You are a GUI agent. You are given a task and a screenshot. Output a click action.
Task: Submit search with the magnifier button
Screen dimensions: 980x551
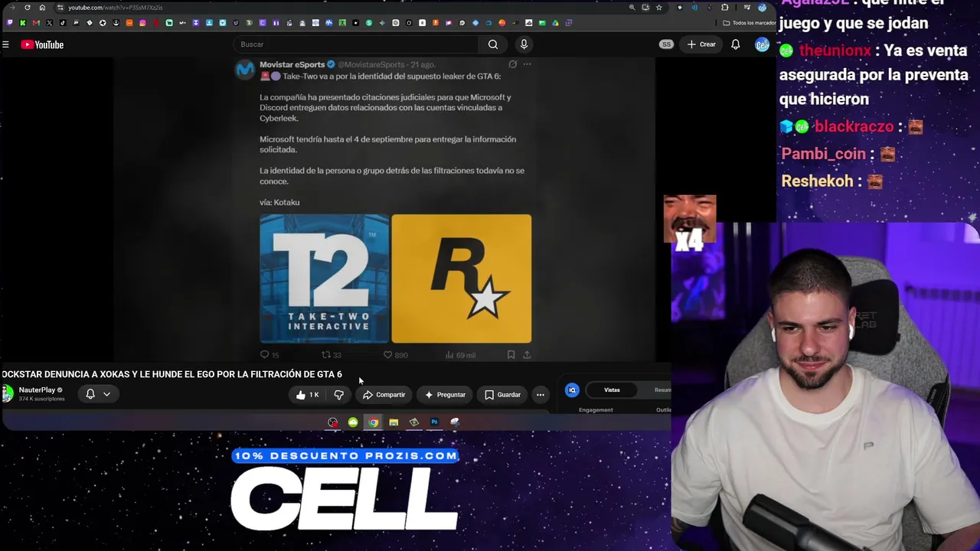[x=493, y=44]
